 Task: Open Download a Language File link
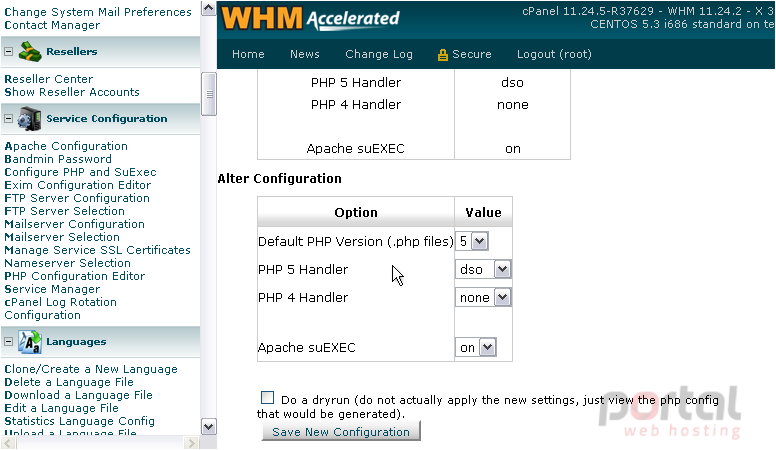[x=78, y=395]
